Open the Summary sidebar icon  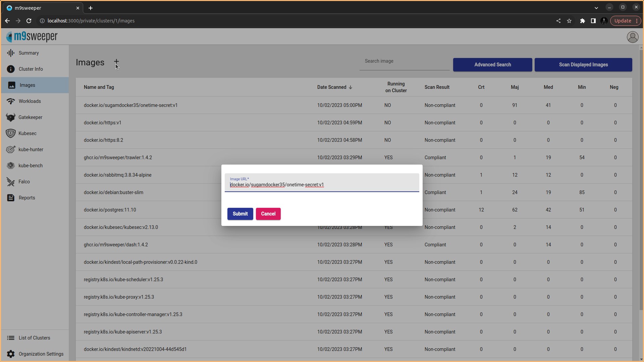tap(11, 53)
